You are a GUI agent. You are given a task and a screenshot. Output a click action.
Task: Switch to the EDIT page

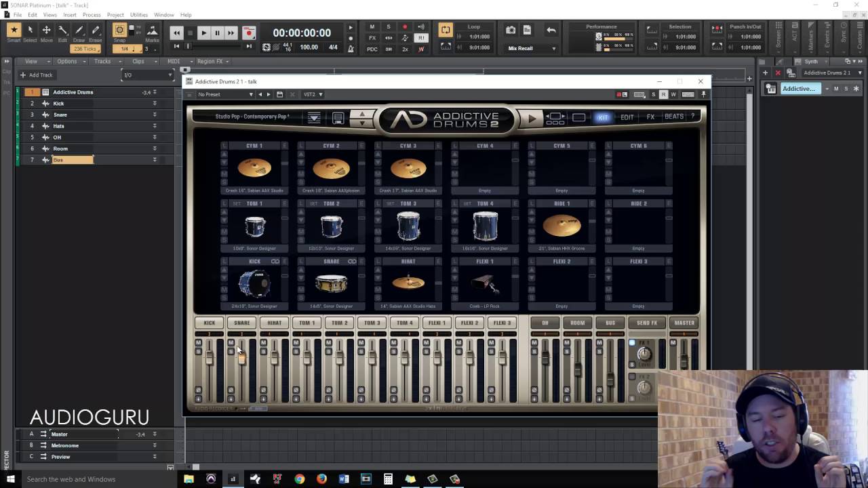(627, 117)
